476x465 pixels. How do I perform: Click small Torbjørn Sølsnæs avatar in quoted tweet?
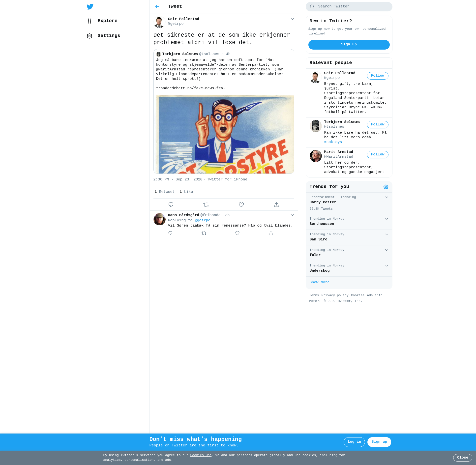[x=159, y=54]
